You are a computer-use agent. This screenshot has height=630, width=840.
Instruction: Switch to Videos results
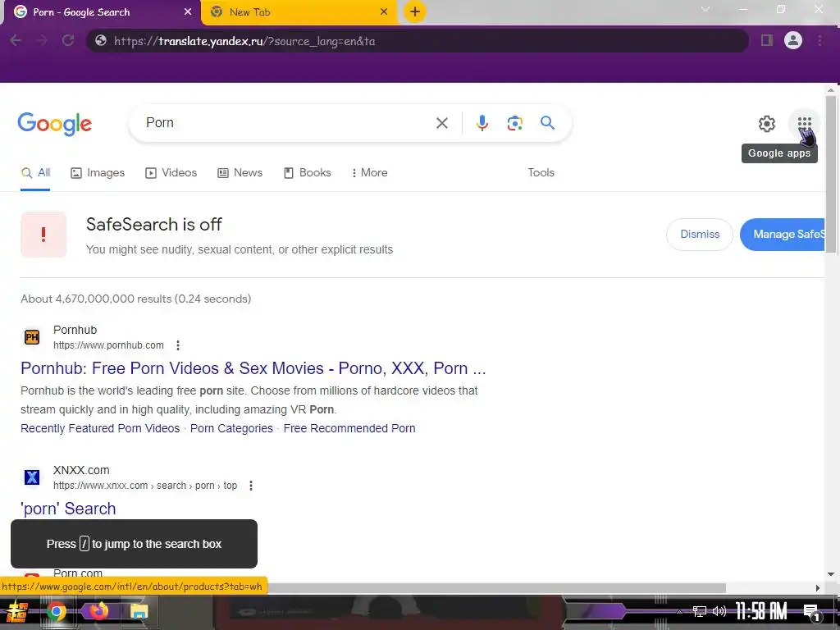pyautogui.click(x=171, y=172)
